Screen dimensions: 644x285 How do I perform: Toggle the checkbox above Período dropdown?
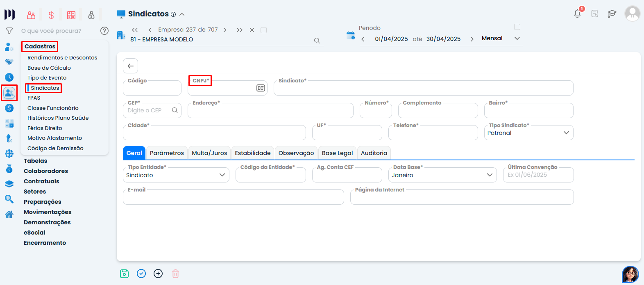tap(517, 27)
